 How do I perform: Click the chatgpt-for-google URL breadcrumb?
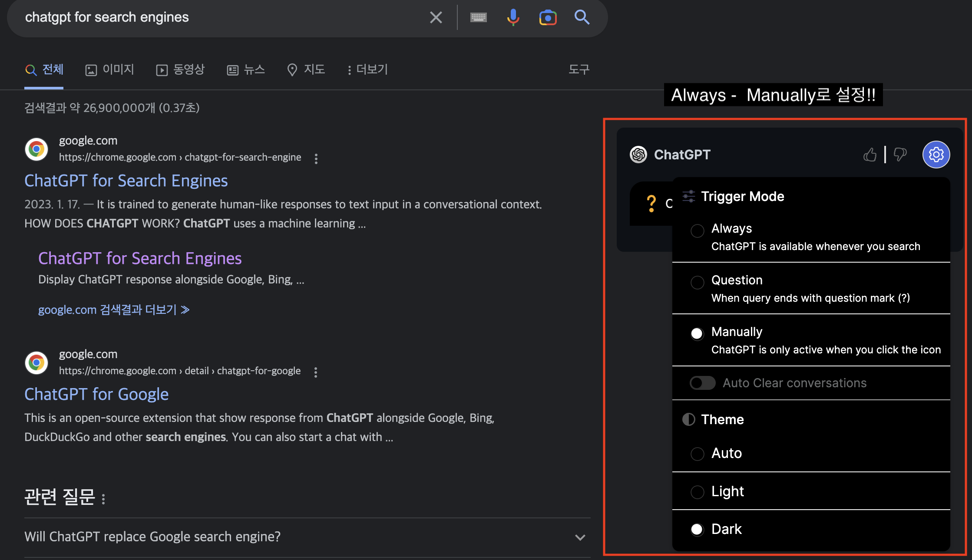(x=180, y=371)
